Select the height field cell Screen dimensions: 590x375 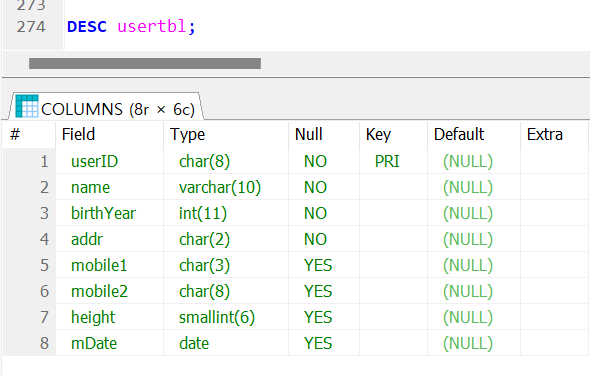point(109,317)
